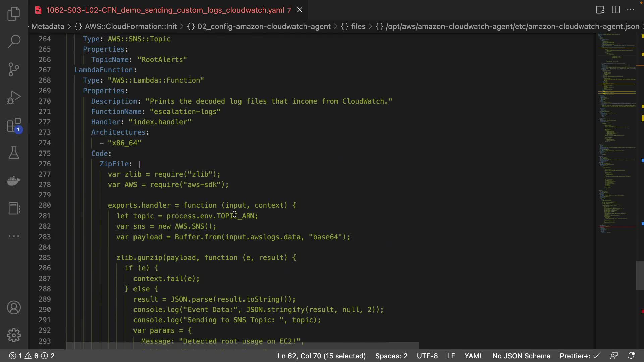
Task: Open more editor actions menu
Action: coord(631,10)
